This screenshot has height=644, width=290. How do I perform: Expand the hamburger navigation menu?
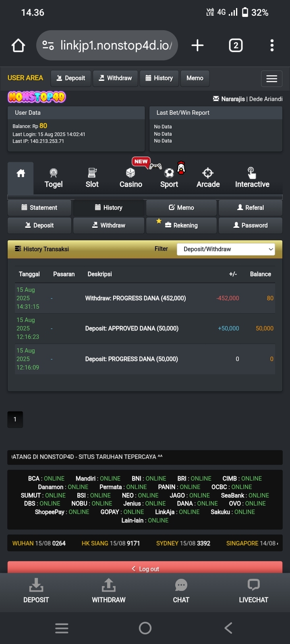tap(271, 79)
